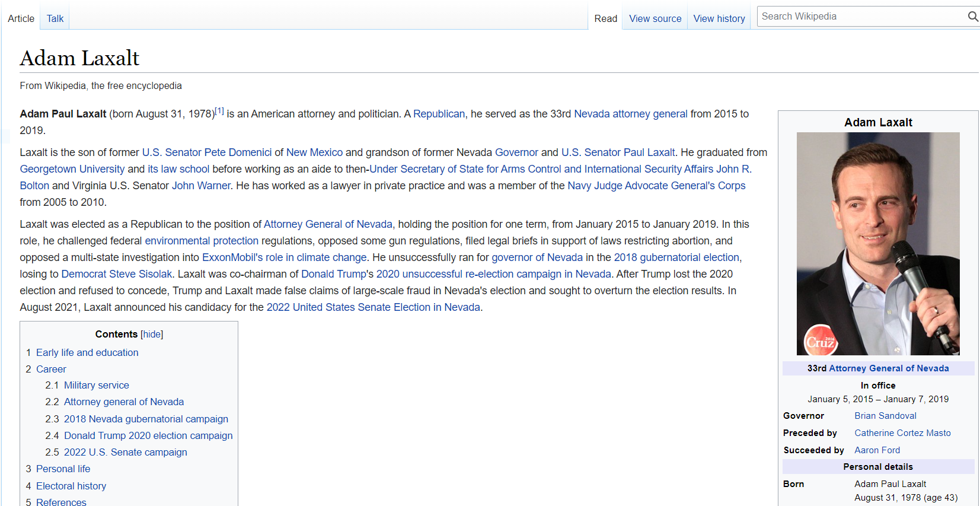The width and height of the screenshot is (980, 506).
Task: Visit Paul Laxalt's article link
Action: (x=649, y=152)
